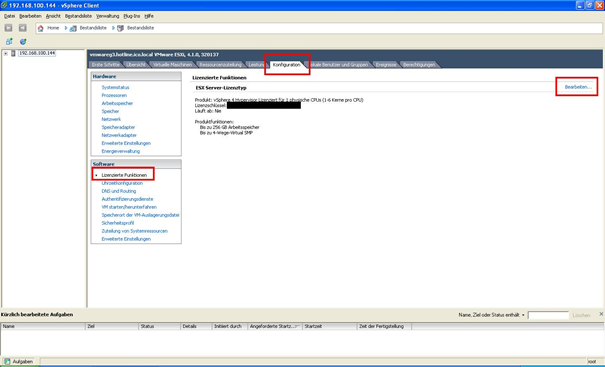Open Energieverwaltung under Hardware

(121, 151)
